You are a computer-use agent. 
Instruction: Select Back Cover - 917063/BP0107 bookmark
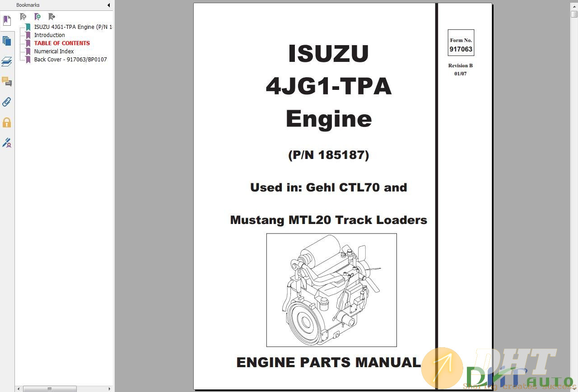(70, 59)
